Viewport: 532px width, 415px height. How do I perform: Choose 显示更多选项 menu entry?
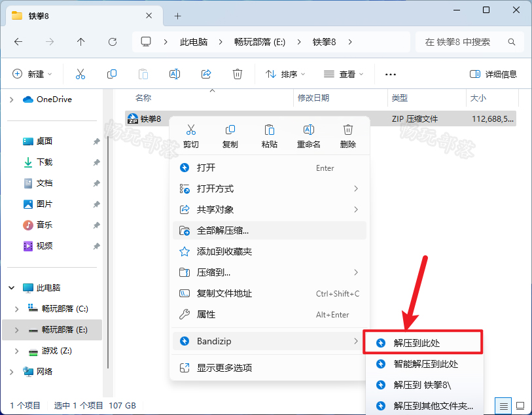[x=270, y=368]
